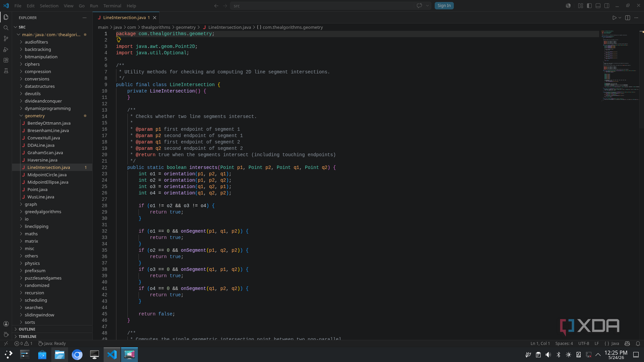Open Point.java in the explorer
The width and height of the screenshot is (644, 362).
pos(52,190)
